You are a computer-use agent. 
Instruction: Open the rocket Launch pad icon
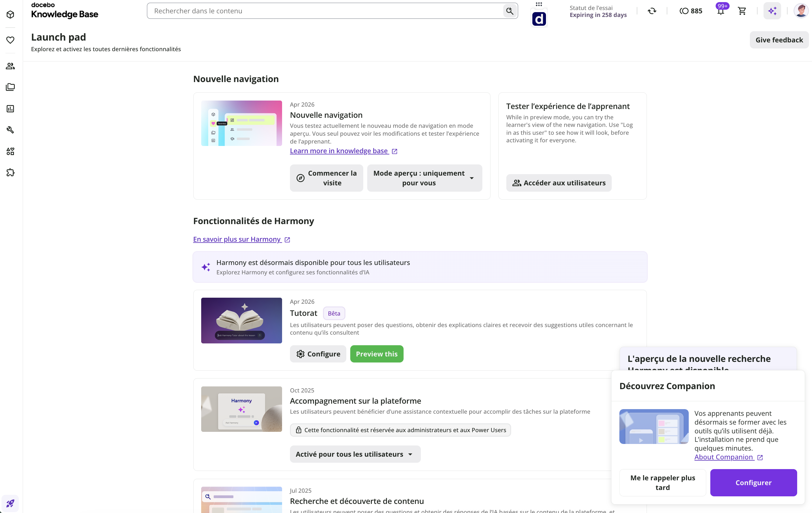(x=11, y=503)
